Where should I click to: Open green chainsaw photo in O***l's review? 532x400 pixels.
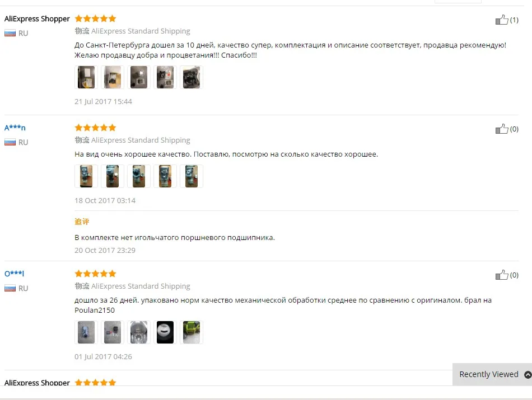[x=192, y=332]
